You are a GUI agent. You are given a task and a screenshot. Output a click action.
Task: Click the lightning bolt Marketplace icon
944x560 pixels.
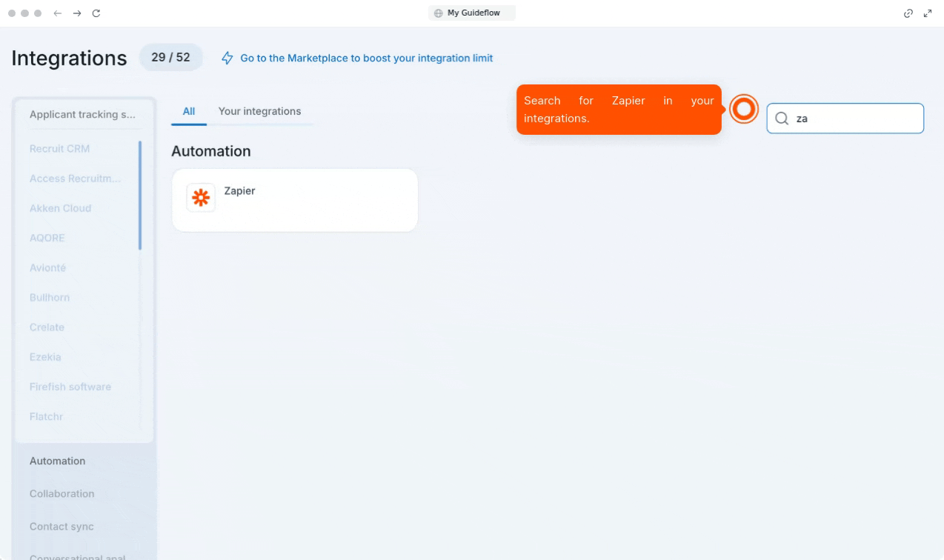pos(227,59)
